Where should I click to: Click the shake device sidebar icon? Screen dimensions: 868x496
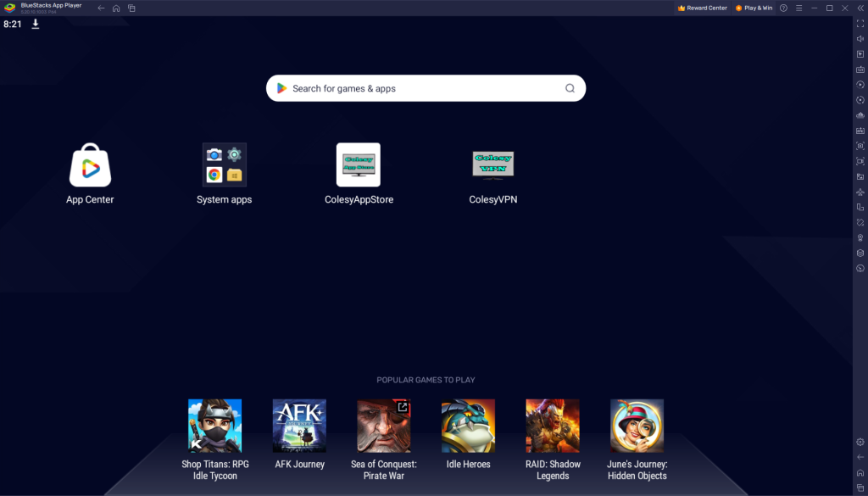860,222
